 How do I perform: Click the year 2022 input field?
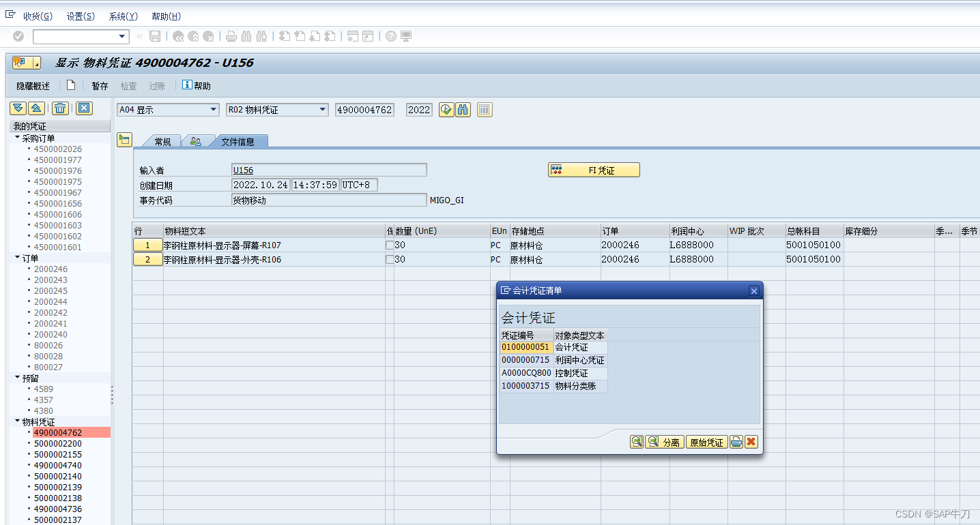click(419, 110)
